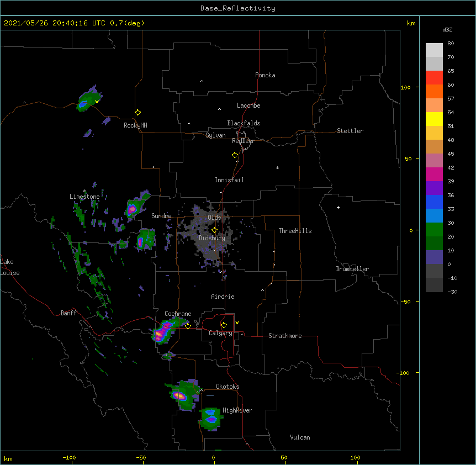Click the white 70-80 dBZ legend swatch

[434, 50]
